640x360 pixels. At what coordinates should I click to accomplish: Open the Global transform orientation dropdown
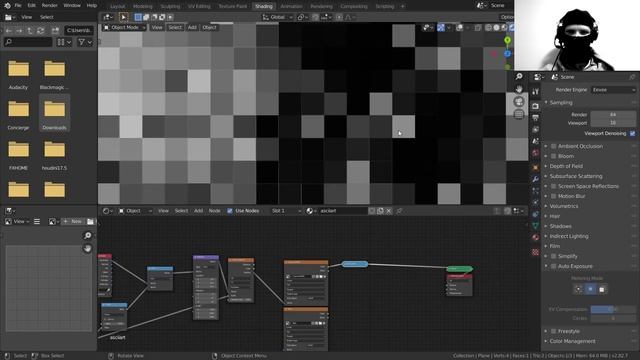click(x=278, y=17)
